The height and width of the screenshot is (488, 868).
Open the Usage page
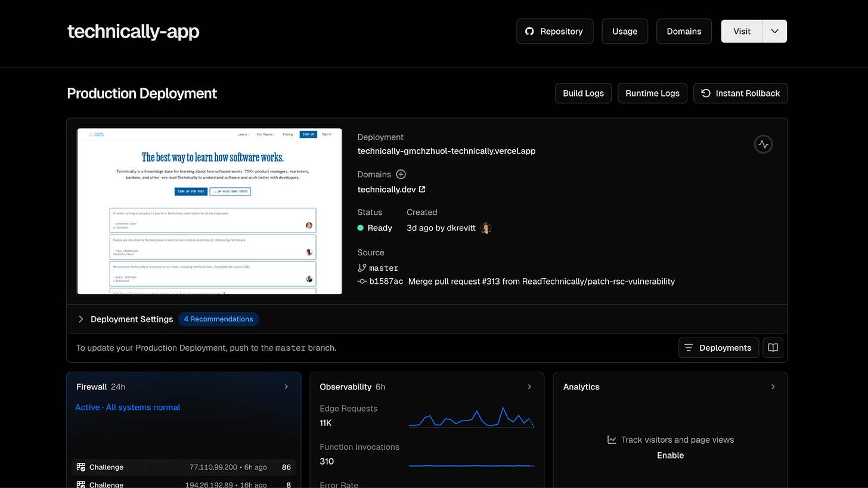pyautogui.click(x=624, y=31)
